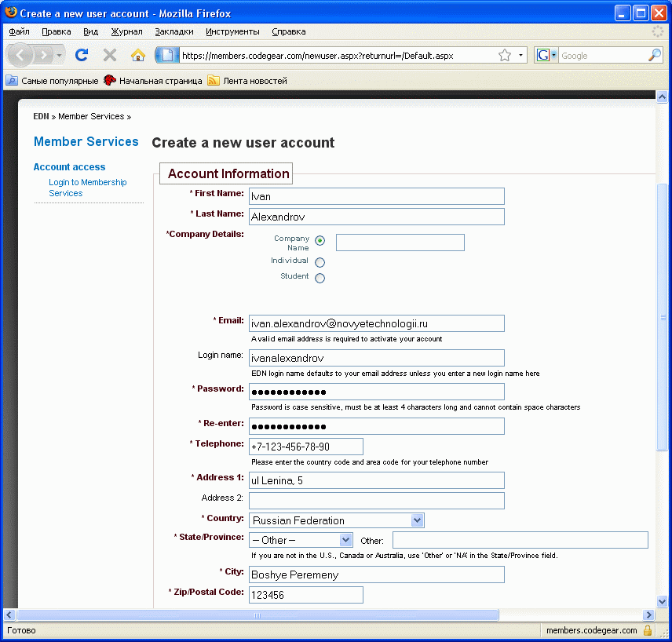Click the search magnifier icon
The height and width of the screenshot is (642, 672).
(x=654, y=55)
